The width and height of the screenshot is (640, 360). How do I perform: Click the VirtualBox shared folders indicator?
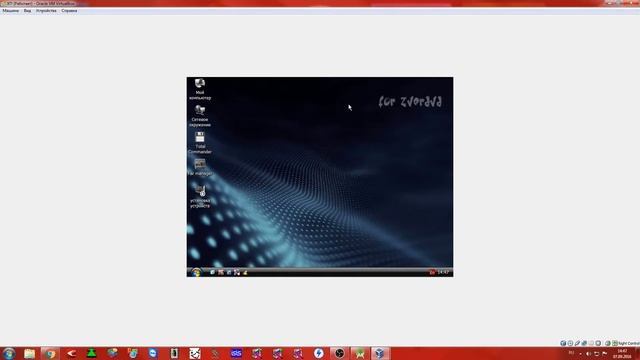click(x=591, y=343)
